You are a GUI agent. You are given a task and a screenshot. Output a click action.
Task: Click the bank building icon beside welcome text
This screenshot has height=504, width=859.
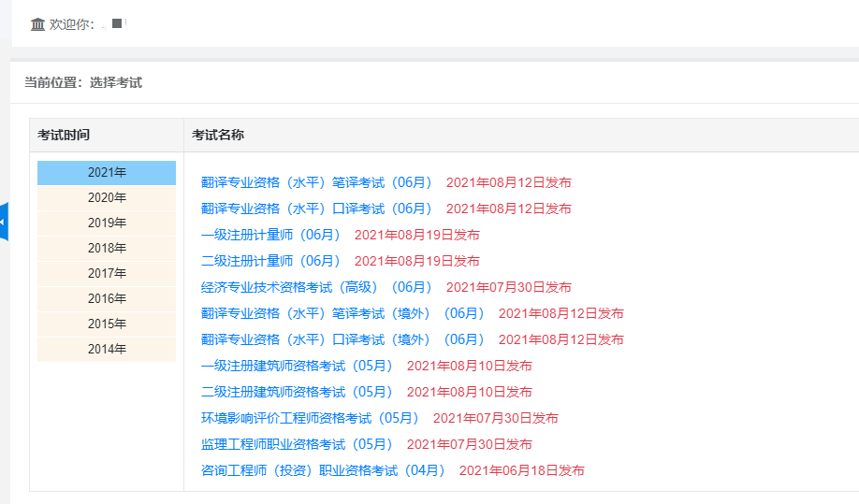37,24
